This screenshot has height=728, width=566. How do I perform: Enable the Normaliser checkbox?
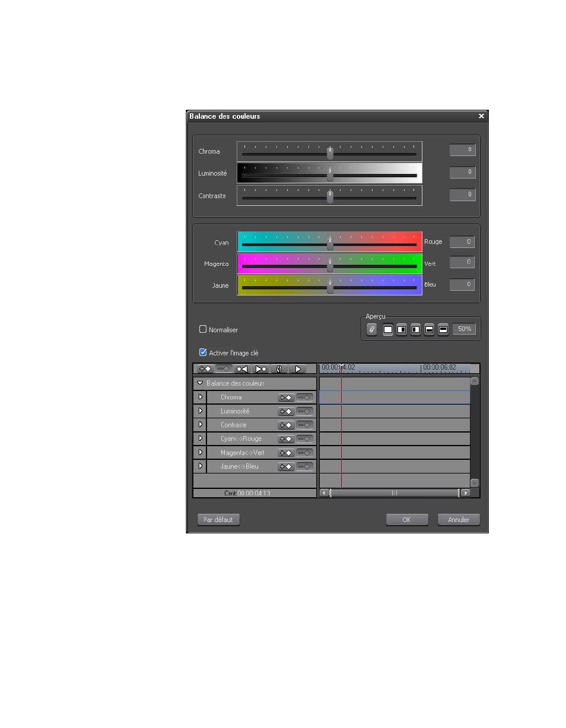pyautogui.click(x=203, y=329)
